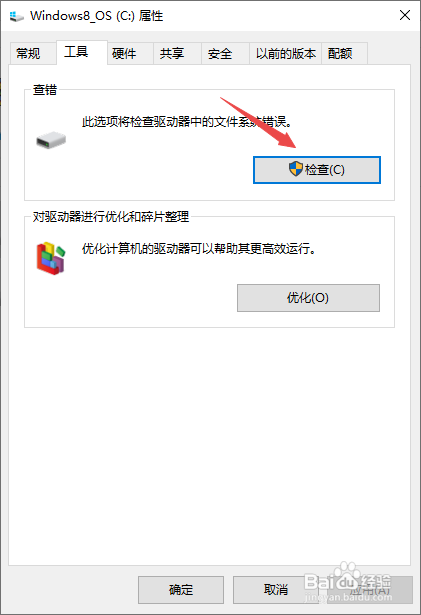Confirm with the 确定 button
This screenshot has height=615, width=421.
pos(181,590)
